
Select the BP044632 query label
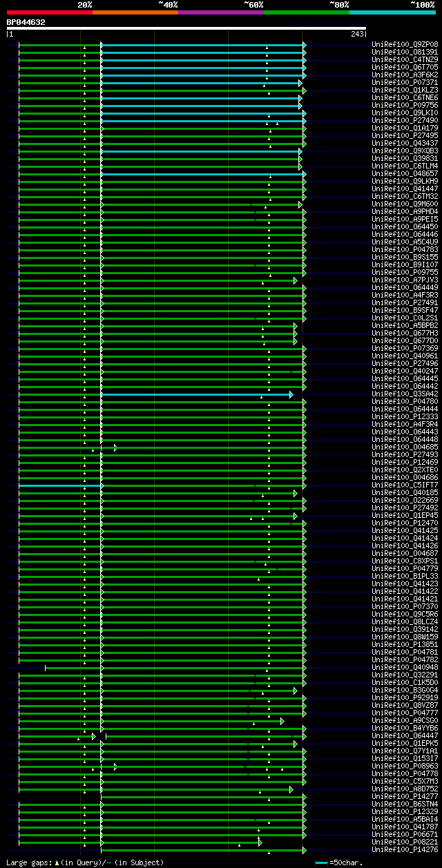coord(26,22)
